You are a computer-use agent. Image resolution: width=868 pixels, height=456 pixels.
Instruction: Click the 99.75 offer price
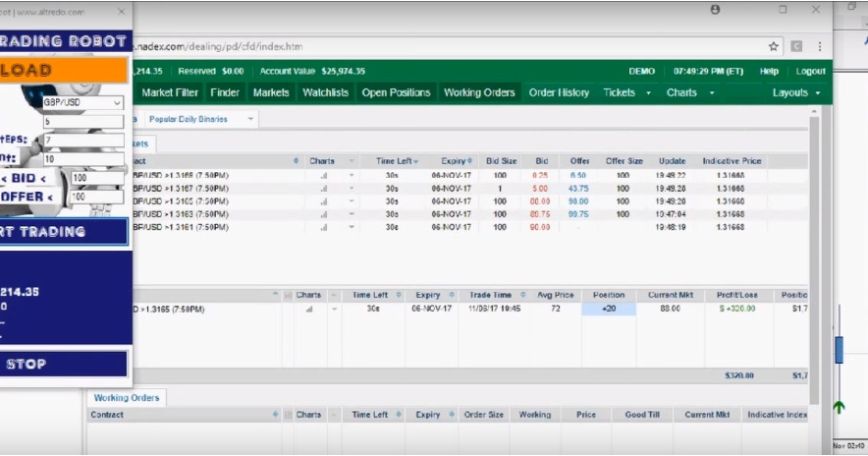pyautogui.click(x=578, y=214)
